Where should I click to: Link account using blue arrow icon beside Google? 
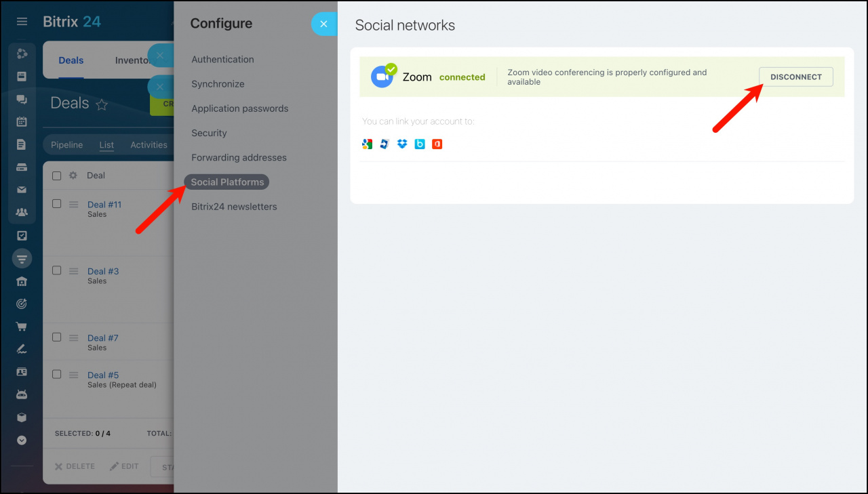(384, 144)
